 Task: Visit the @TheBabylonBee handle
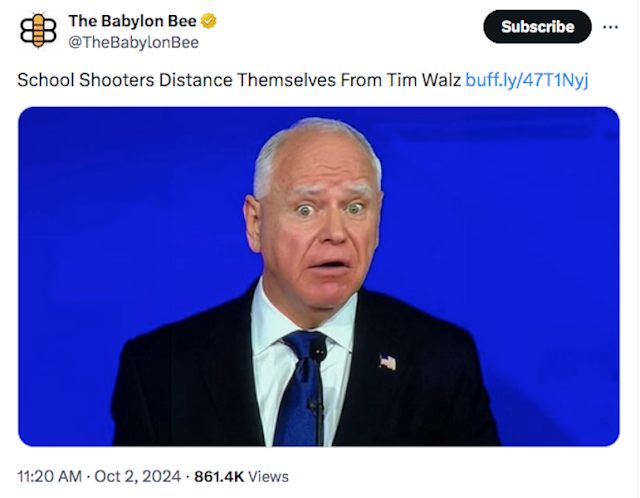(x=133, y=42)
